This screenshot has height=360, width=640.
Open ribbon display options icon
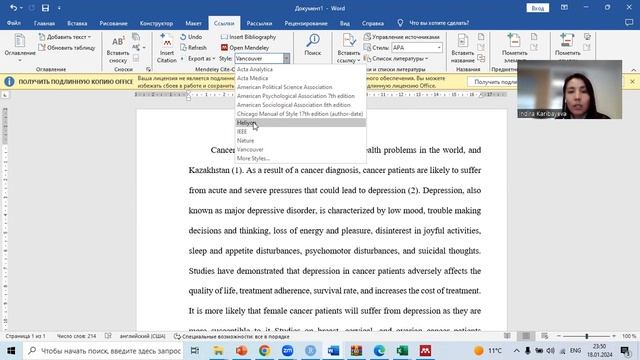tap(564, 8)
